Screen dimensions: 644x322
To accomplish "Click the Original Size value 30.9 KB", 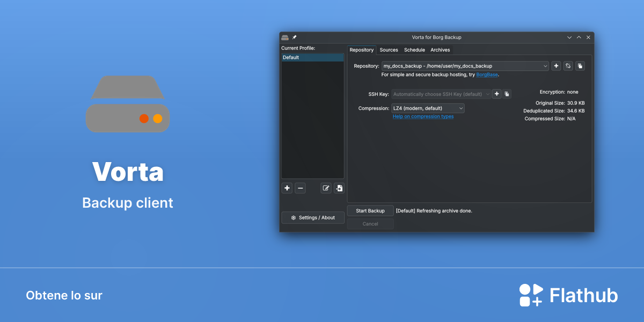I will pos(576,103).
